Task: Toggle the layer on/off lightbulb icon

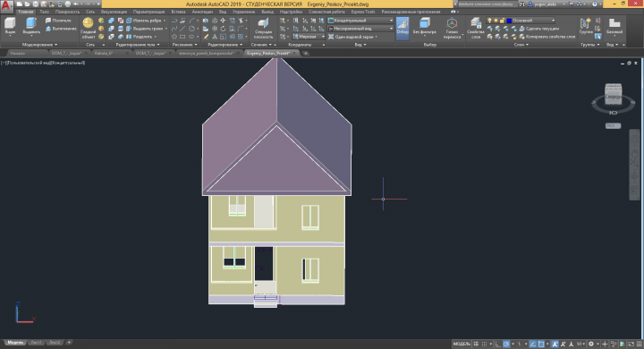Action: [489, 21]
